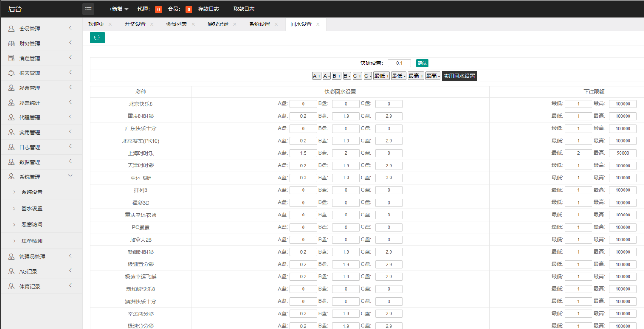Screen dimensions: 644x329
Task: Open 系统设置 submenu item in sidebar
Action: pyautogui.click(x=32, y=192)
